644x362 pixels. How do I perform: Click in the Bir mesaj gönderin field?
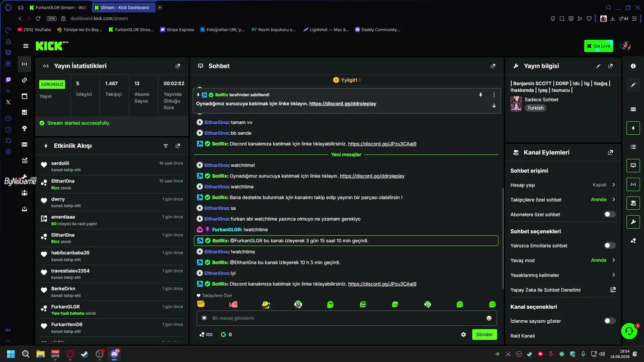pos(347,318)
